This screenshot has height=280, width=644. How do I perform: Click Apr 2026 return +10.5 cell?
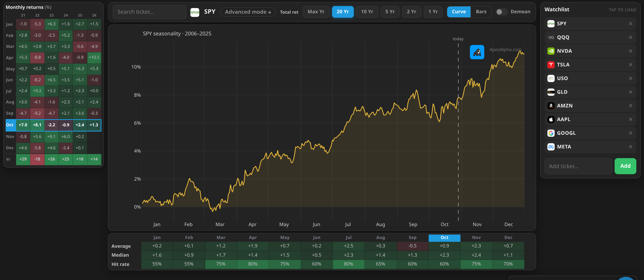point(94,58)
